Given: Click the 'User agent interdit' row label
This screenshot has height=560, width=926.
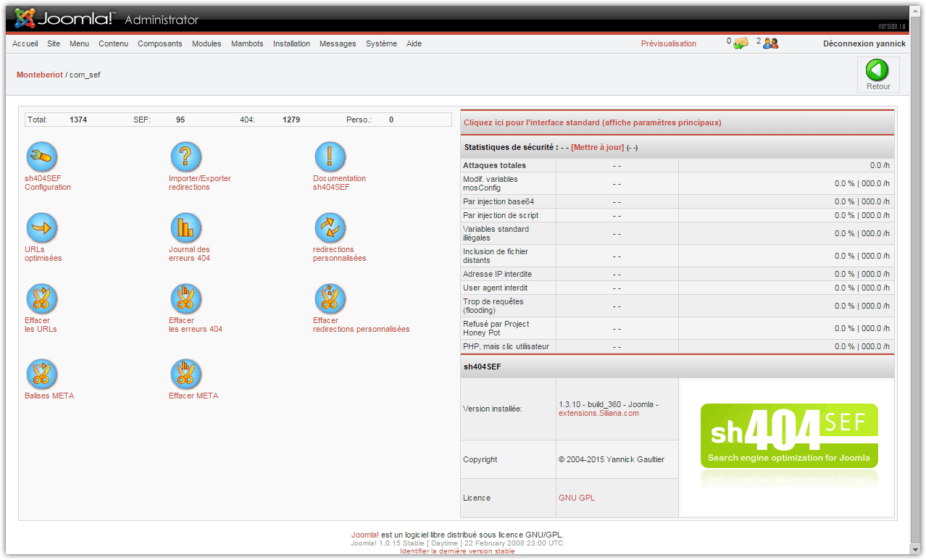Looking at the screenshot, I should pos(496,288).
